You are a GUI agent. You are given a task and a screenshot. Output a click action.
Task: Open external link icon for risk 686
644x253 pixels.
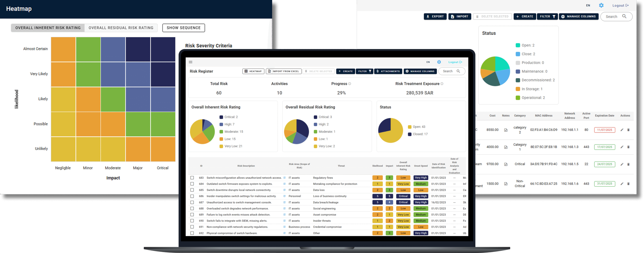pyautogui.click(x=285, y=196)
